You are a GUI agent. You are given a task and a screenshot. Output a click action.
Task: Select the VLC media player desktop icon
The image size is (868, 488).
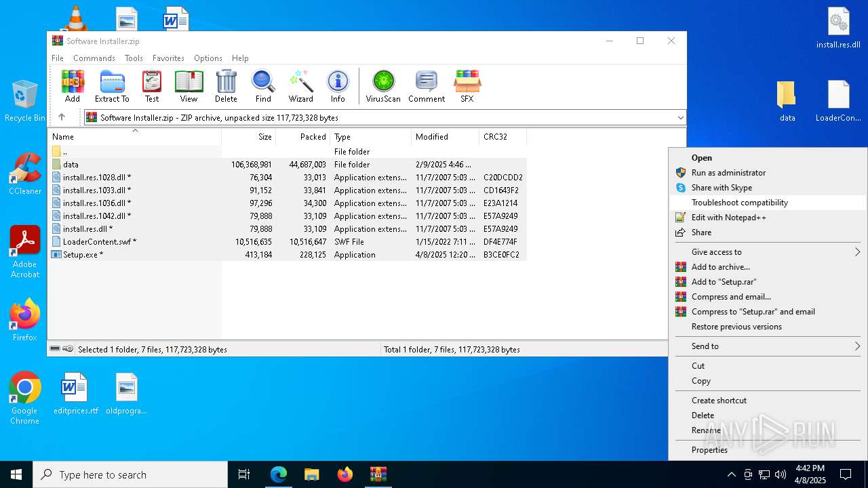[x=75, y=18]
